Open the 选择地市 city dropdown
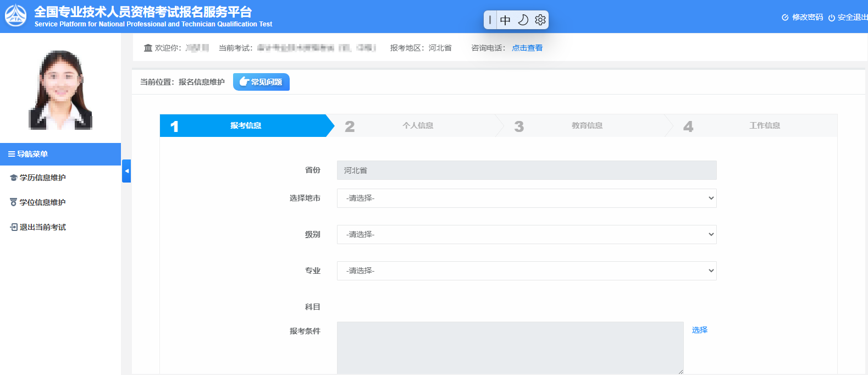The height and width of the screenshot is (375, 868). coord(526,198)
